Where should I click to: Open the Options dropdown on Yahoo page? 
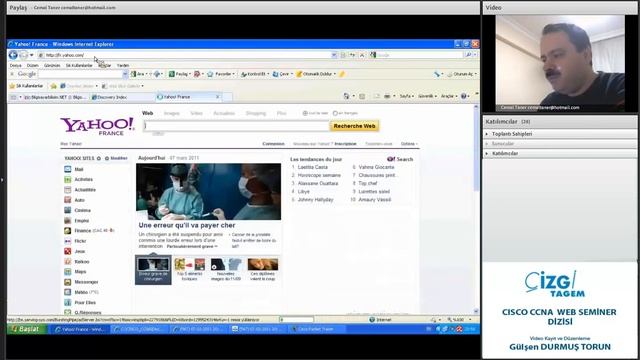(409, 144)
